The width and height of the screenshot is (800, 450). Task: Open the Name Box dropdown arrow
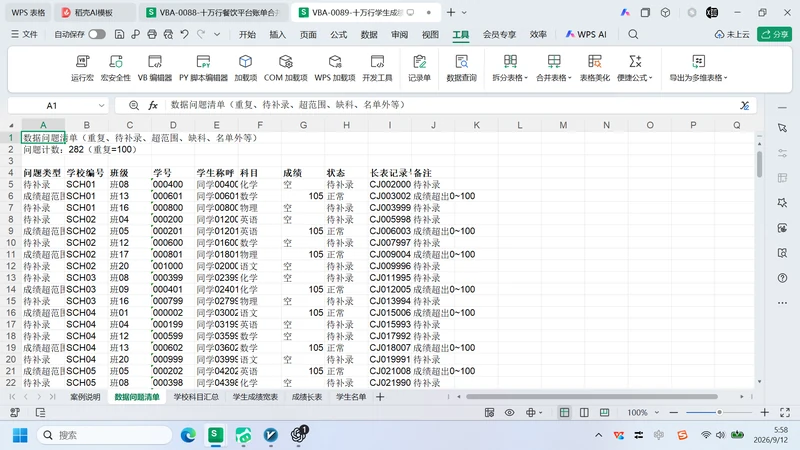(x=101, y=106)
